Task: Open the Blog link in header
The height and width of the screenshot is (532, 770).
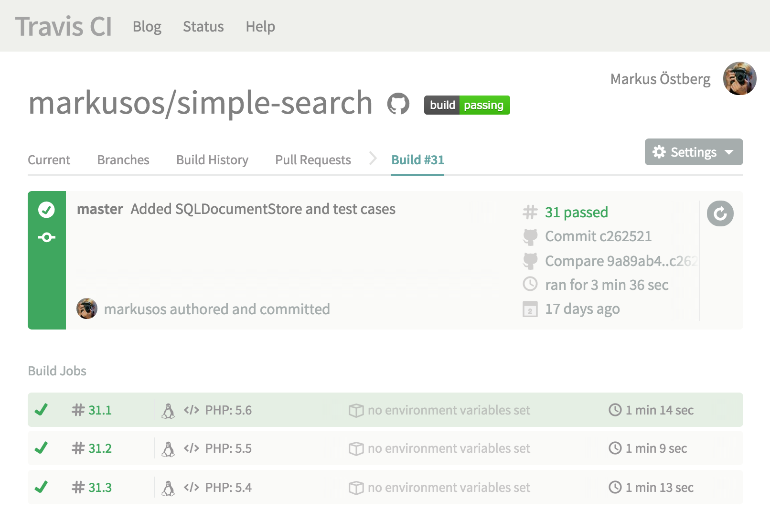Action: (x=147, y=27)
